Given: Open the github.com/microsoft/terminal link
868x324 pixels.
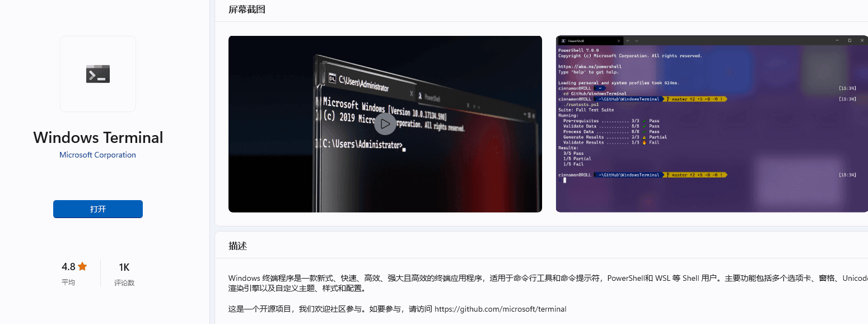Looking at the screenshot, I should 500,309.
